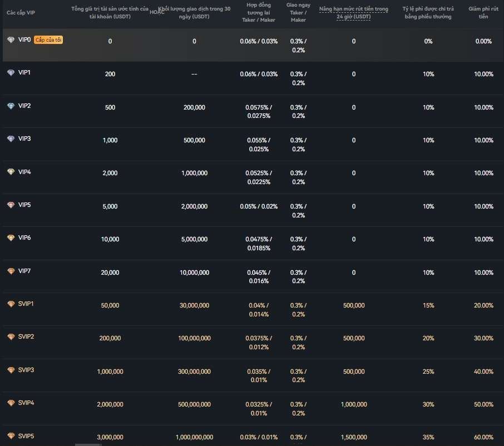Screen dimensions: 504x446
Task: Click the SVIP3 diamond icon
Action: (11, 370)
